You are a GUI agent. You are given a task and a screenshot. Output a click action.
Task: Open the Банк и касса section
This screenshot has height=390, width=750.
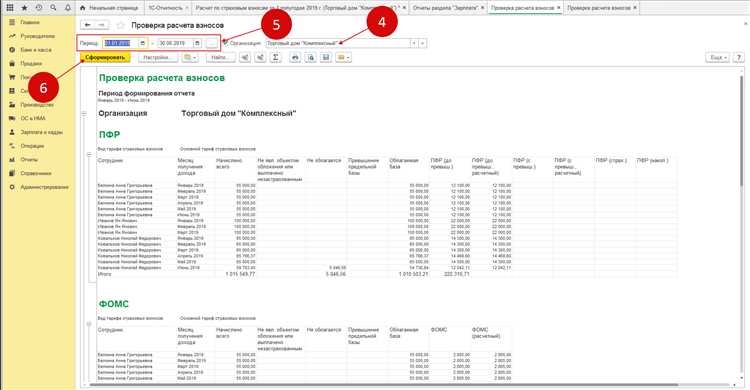[35, 50]
